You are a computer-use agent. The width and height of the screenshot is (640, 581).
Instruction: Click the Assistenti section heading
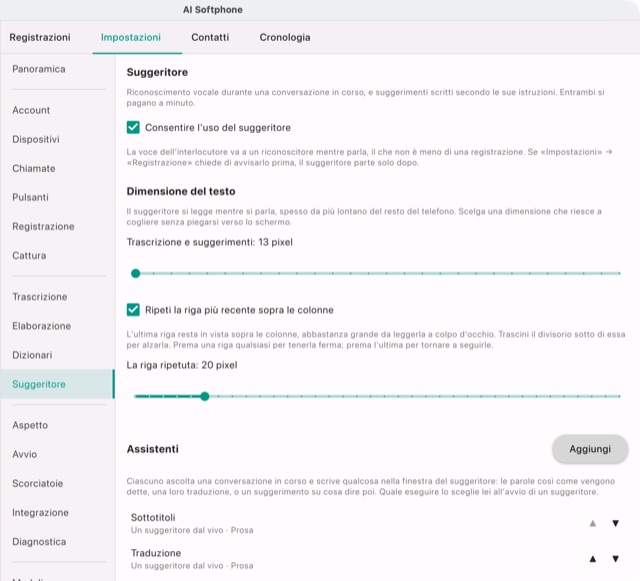tap(153, 449)
